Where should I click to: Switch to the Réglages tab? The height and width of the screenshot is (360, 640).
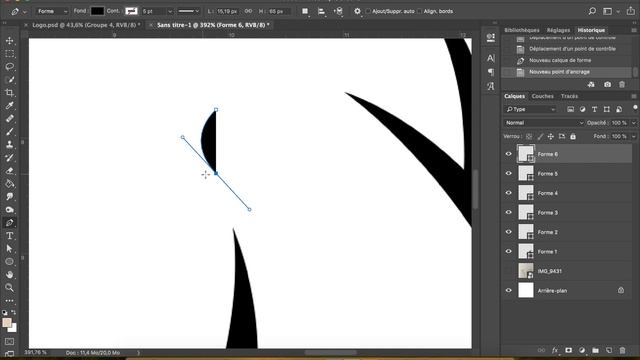tap(558, 30)
